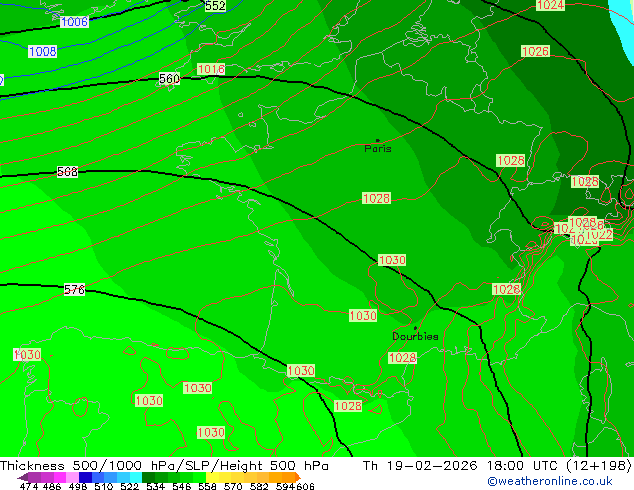Click the purple left arrow end of legend
Viewport: 634px width, 490px height.
point(23,477)
